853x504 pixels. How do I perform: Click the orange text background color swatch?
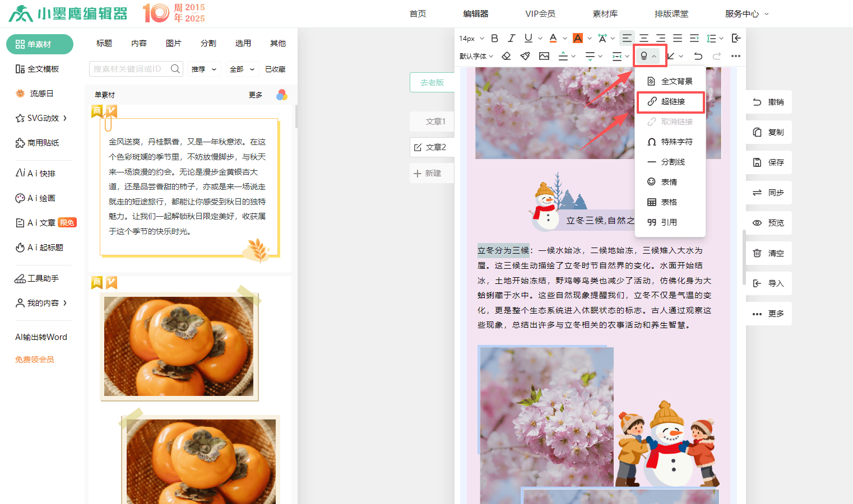(578, 38)
